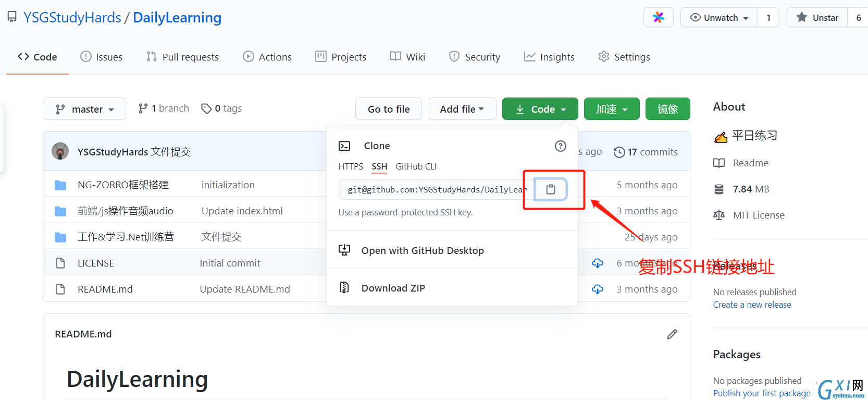Open the Projects tab
This screenshot has height=400, width=868.
pyautogui.click(x=341, y=57)
